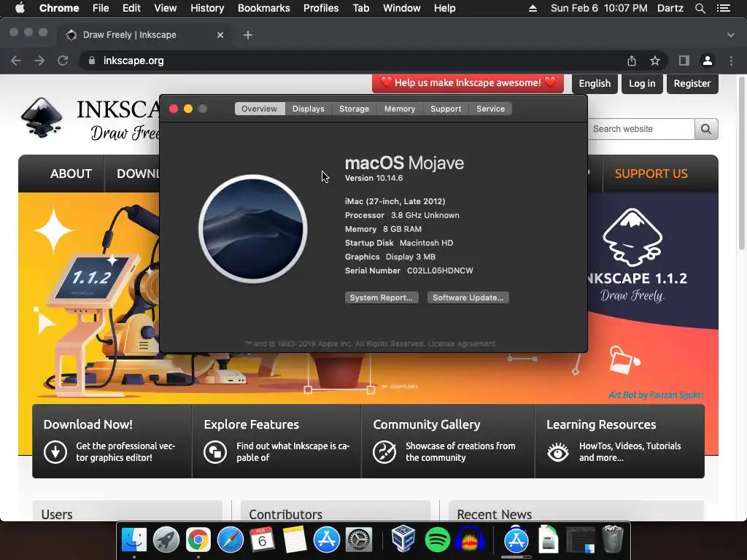Image resolution: width=747 pixels, height=560 pixels.
Task: Open Launchpad from the Dock
Action: coord(166,540)
